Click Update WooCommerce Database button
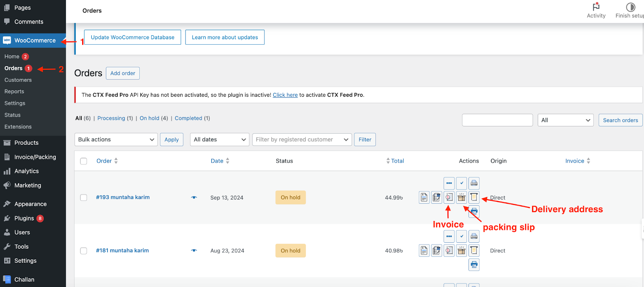 coord(132,37)
